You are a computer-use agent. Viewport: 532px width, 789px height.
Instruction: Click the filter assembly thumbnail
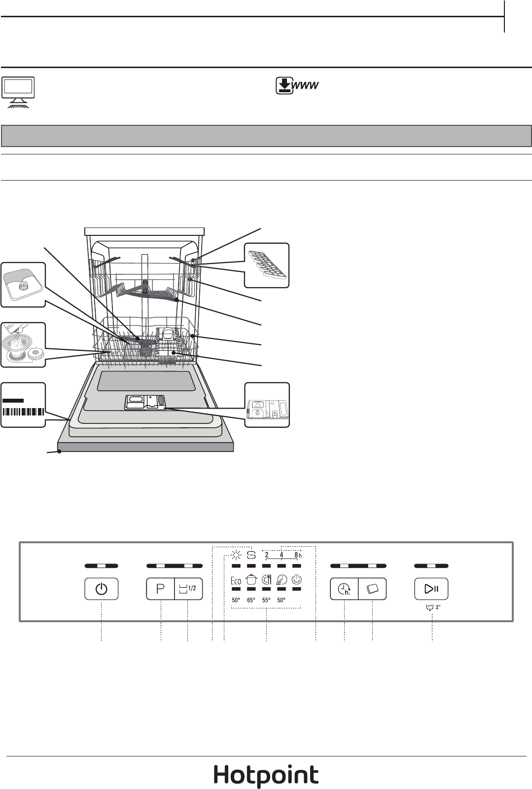click(x=23, y=285)
